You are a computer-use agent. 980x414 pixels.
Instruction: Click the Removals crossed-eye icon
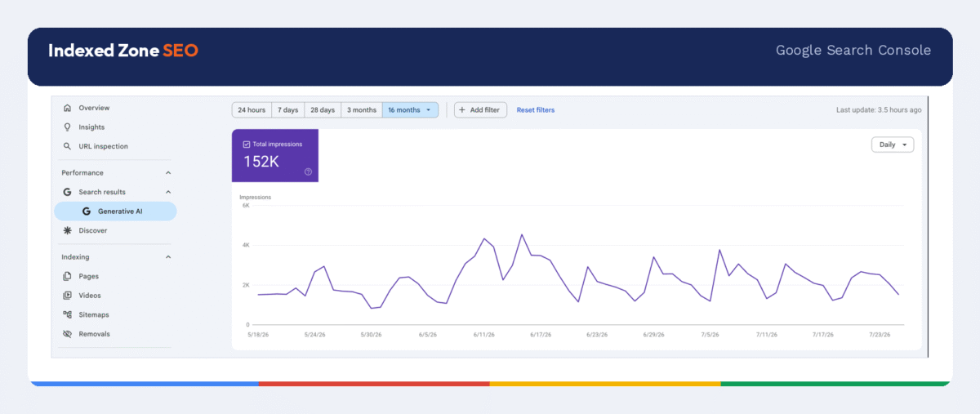click(67, 334)
